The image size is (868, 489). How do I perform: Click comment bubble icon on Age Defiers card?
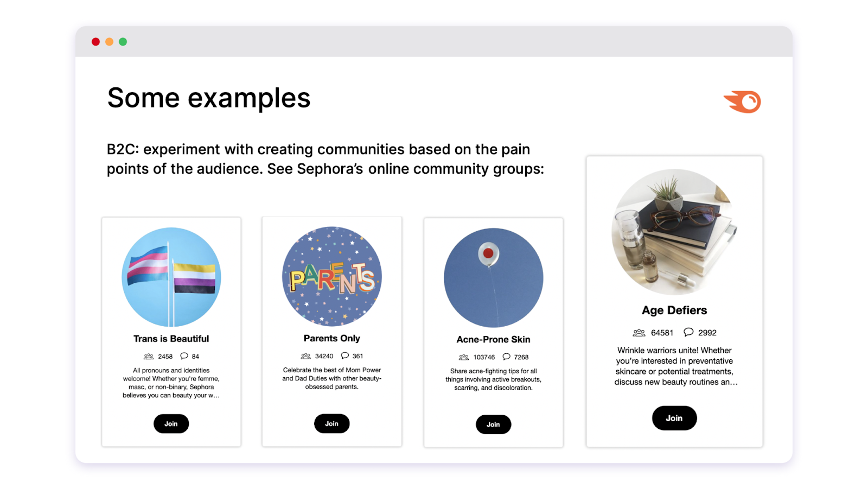point(688,332)
